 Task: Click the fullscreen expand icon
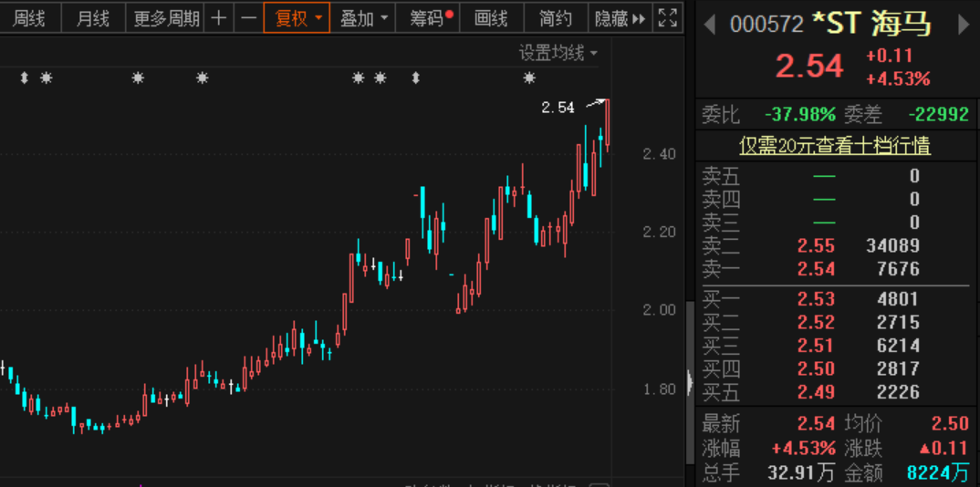668,18
